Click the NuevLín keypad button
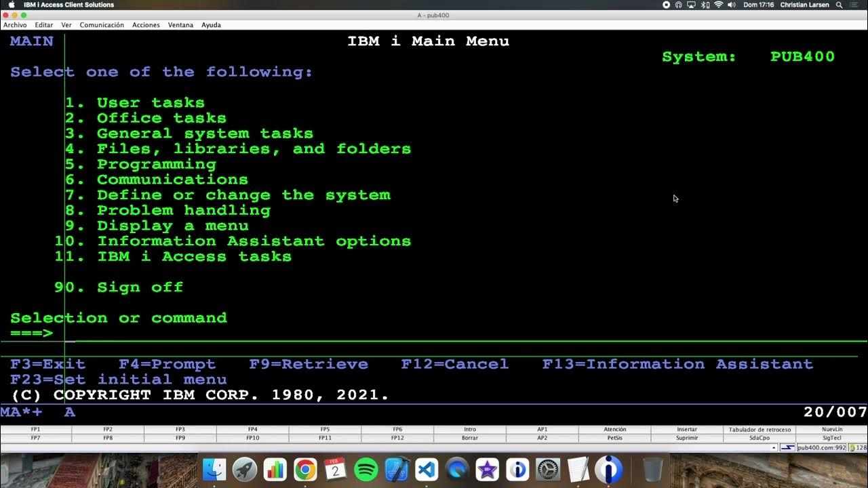868x488 pixels. click(x=832, y=430)
